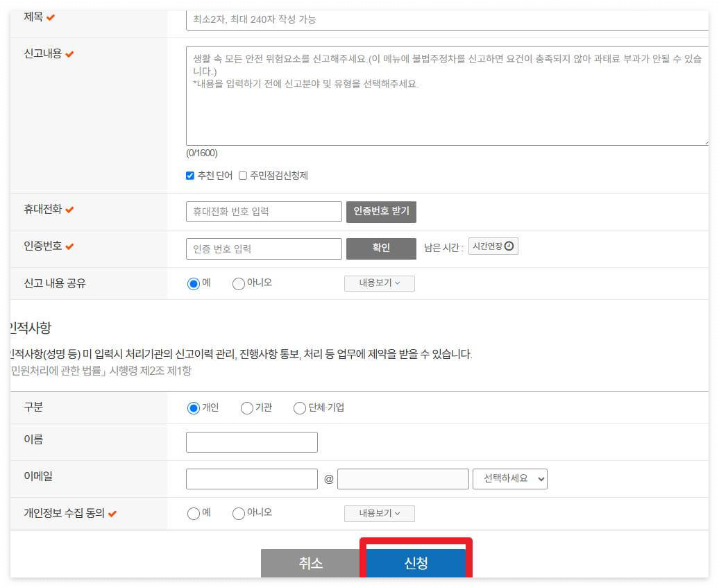Click the 제목 title input field
719x588 pixels.
pyautogui.click(x=447, y=20)
